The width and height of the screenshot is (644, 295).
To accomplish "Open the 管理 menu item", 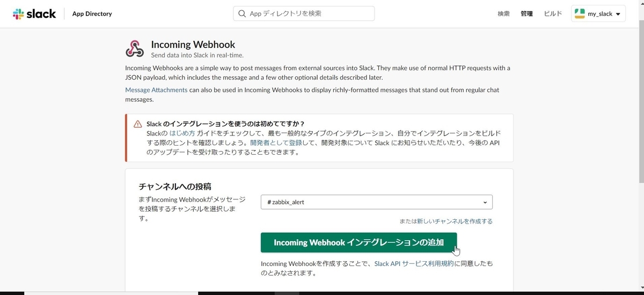I will click(x=526, y=14).
